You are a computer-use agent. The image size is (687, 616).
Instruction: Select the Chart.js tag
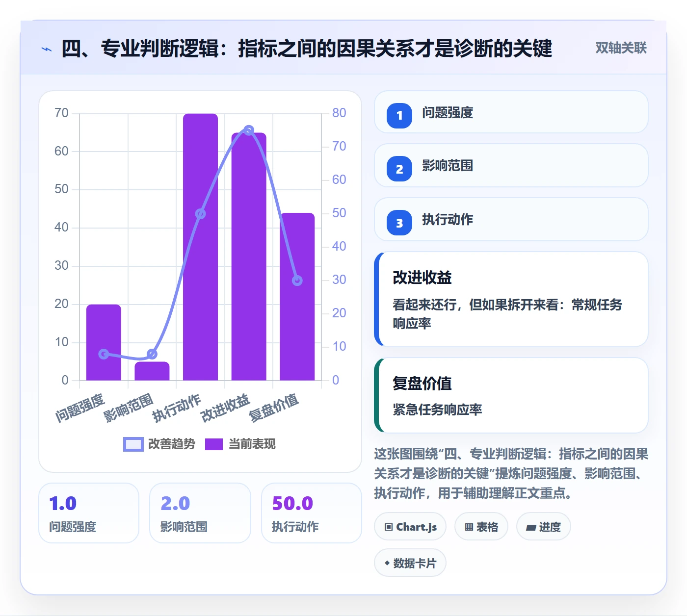(x=410, y=527)
